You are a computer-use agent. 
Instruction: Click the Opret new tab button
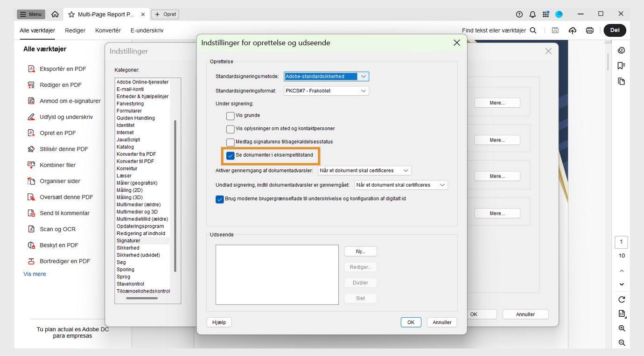(165, 14)
